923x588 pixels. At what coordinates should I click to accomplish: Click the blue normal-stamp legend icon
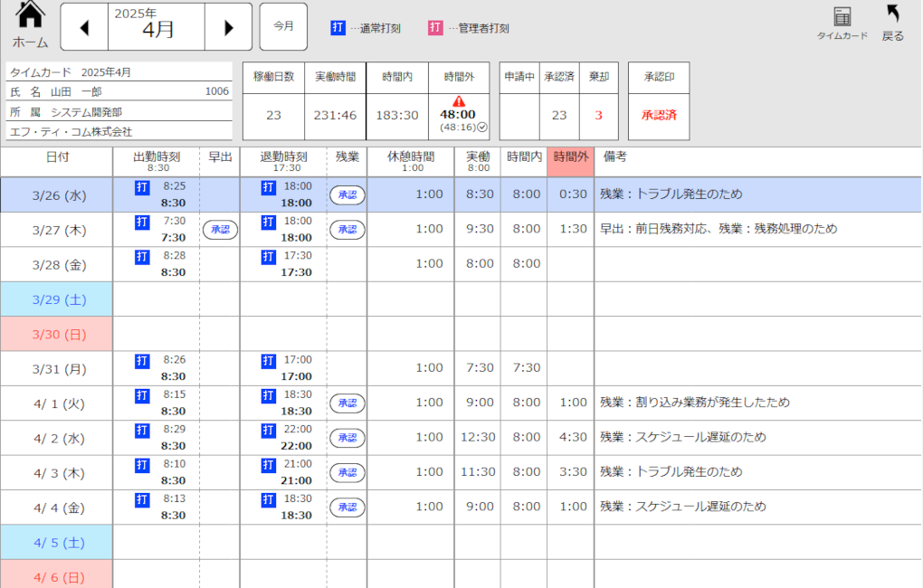click(x=338, y=28)
